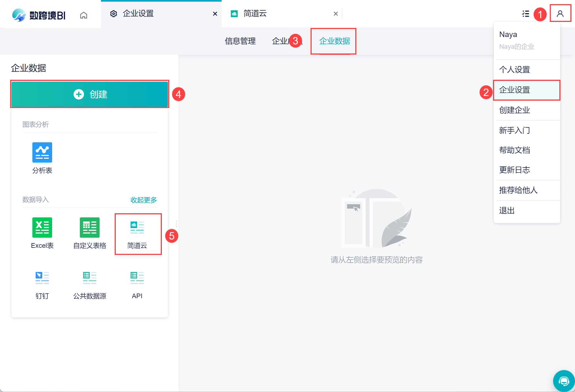
Task: Collapse options via 收起更多 link
Action: [143, 200]
